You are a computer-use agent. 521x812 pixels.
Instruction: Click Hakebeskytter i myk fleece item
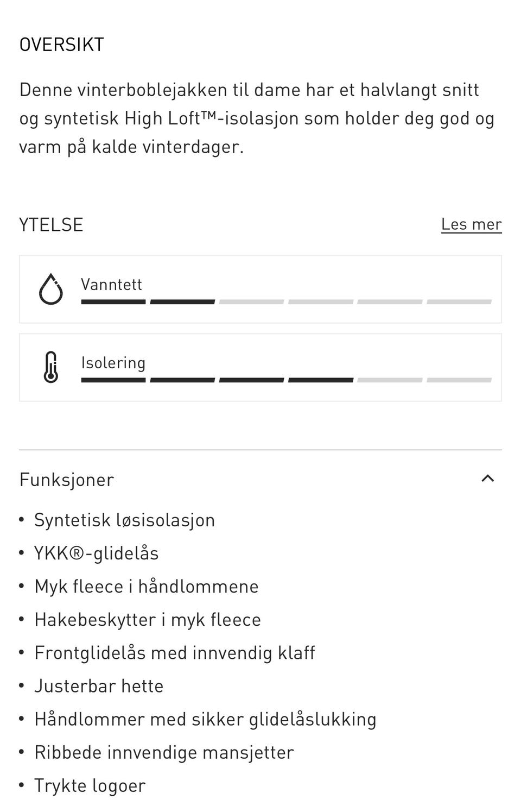point(148,619)
